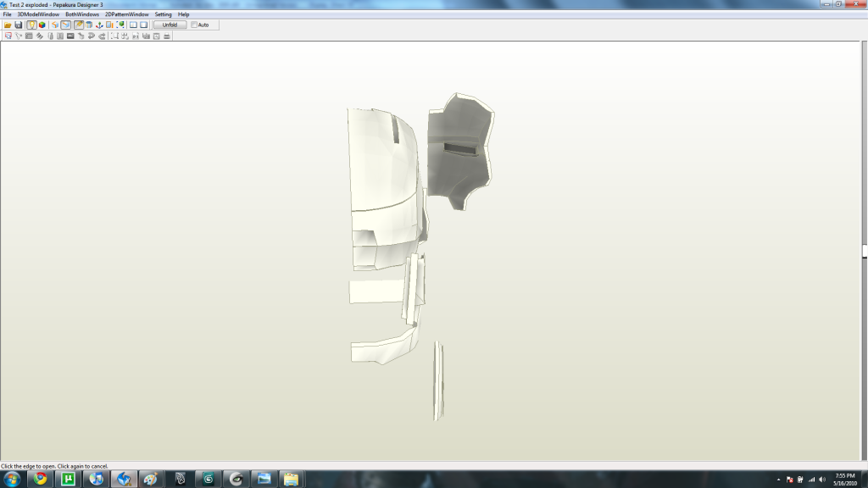Click the gray printer icon

point(167,36)
